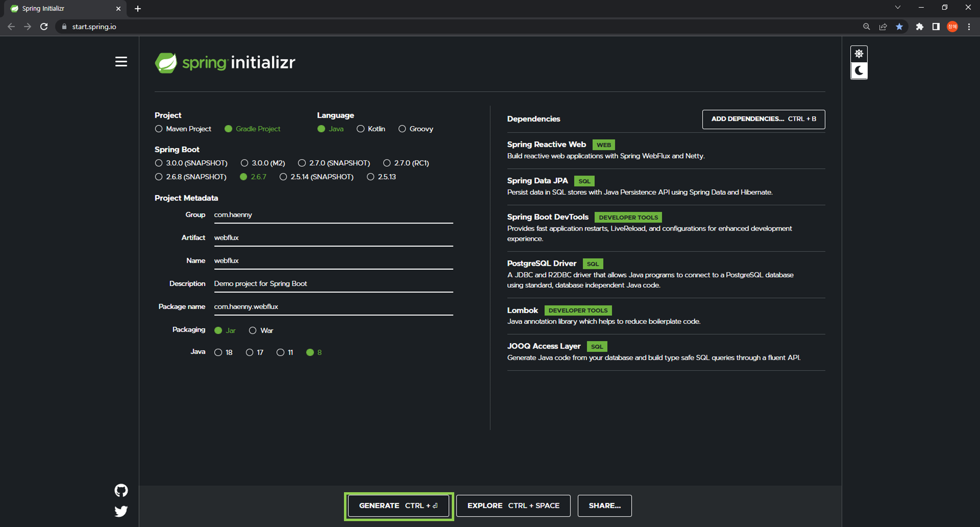This screenshot has height=527, width=980.
Task: Edit the Artifact input field
Action: point(333,238)
